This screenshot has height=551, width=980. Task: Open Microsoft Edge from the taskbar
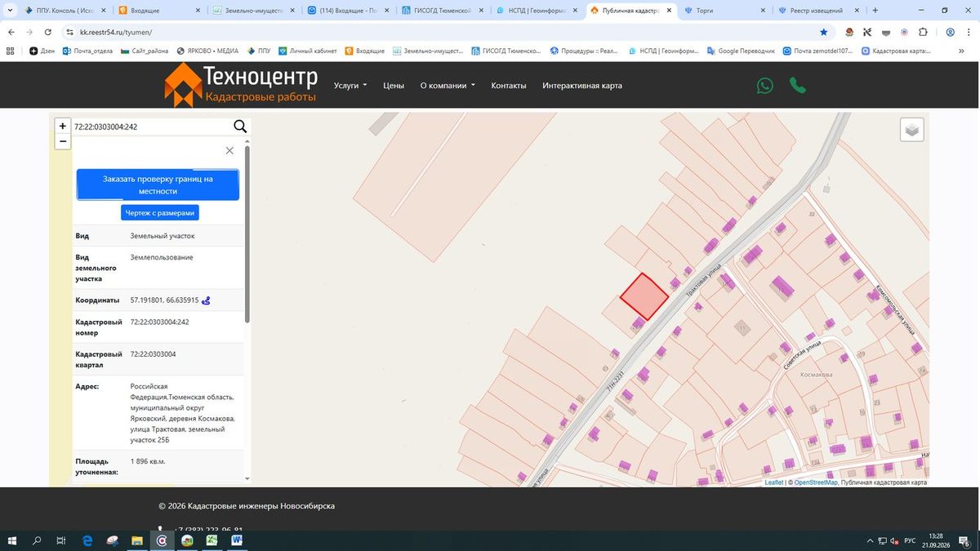click(x=87, y=540)
